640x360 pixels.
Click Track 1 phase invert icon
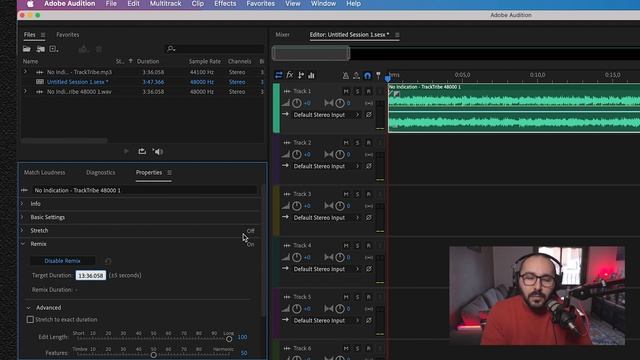(x=369, y=115)
